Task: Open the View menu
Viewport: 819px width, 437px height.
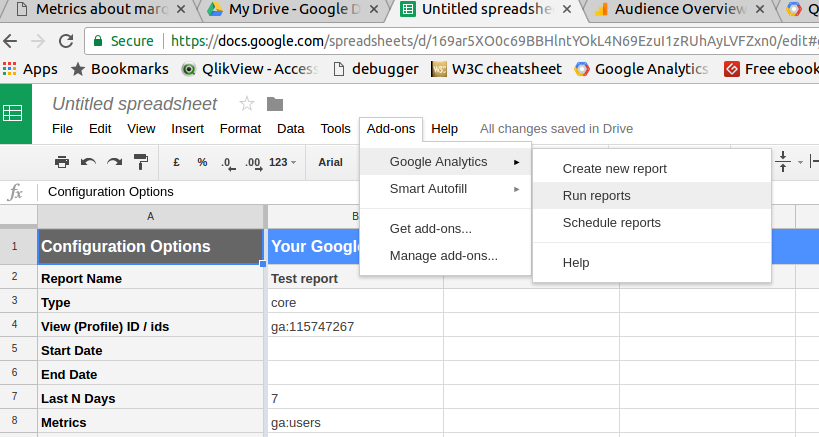Action: coord(141,128)
